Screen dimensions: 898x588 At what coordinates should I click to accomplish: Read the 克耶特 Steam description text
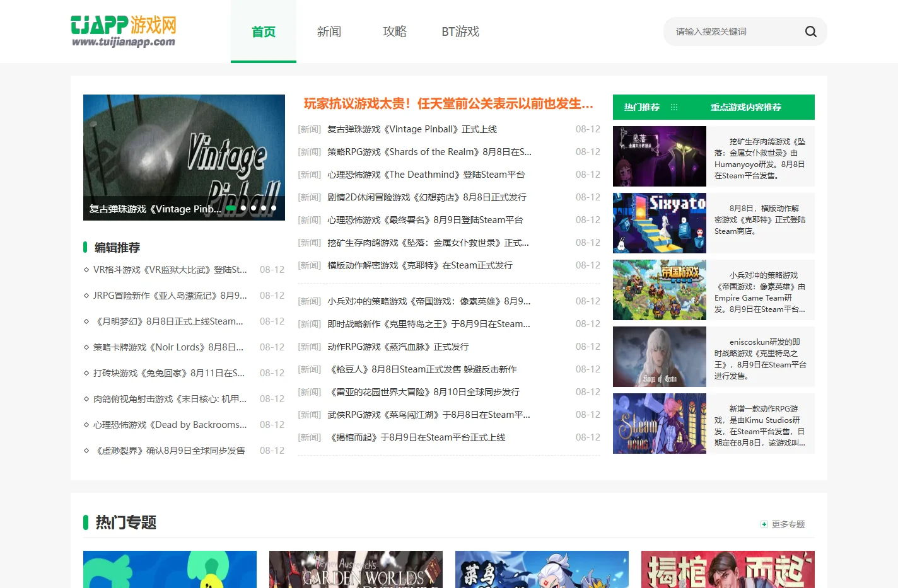pos(760,220)
